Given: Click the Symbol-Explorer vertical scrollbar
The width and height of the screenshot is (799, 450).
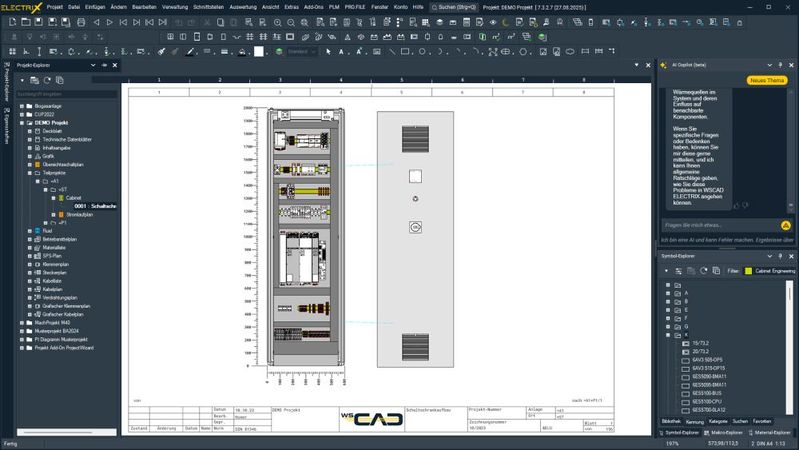Looking at the screenshot, I should 789,347.
